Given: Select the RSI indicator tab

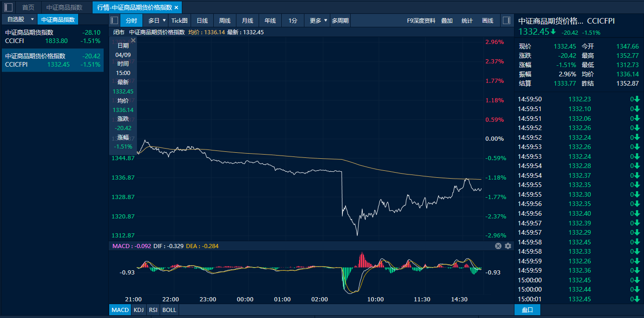Looking at the screenshot, I should (x=153, y=310).
